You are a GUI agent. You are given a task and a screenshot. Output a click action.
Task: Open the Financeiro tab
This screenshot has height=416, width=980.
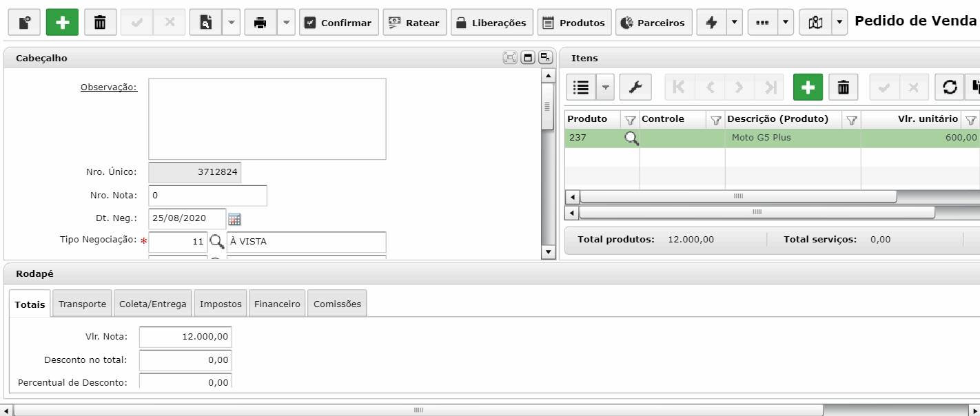click(x=277, y=304)
